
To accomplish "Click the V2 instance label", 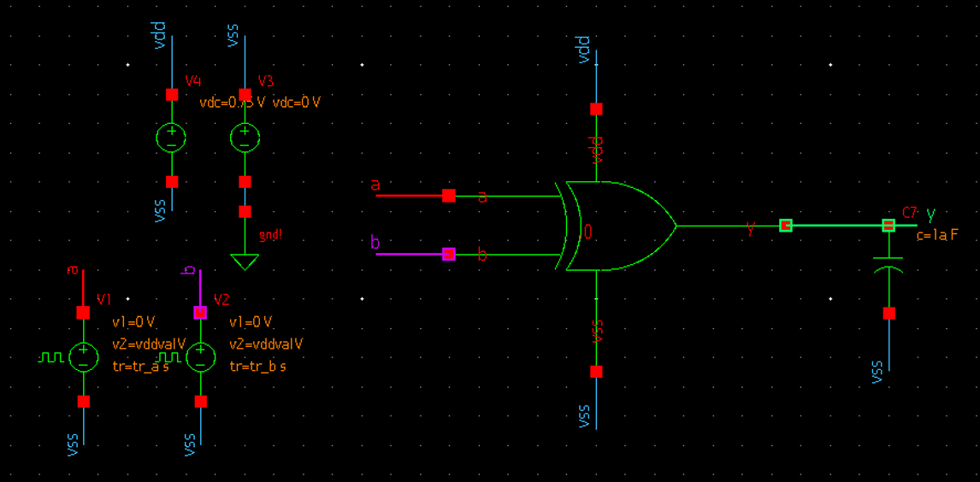I will [221, 300].
